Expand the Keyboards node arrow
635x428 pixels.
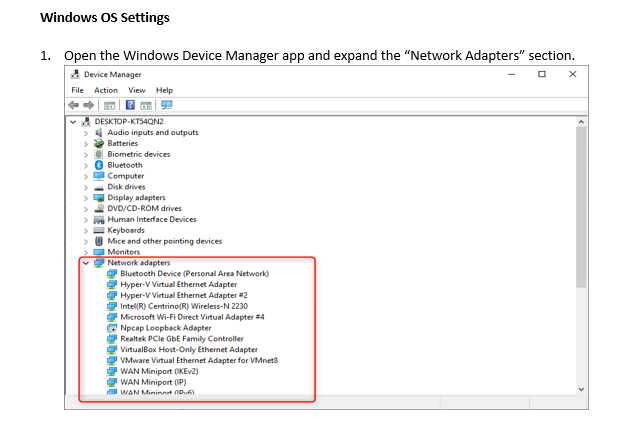click(x=85, y=231)
